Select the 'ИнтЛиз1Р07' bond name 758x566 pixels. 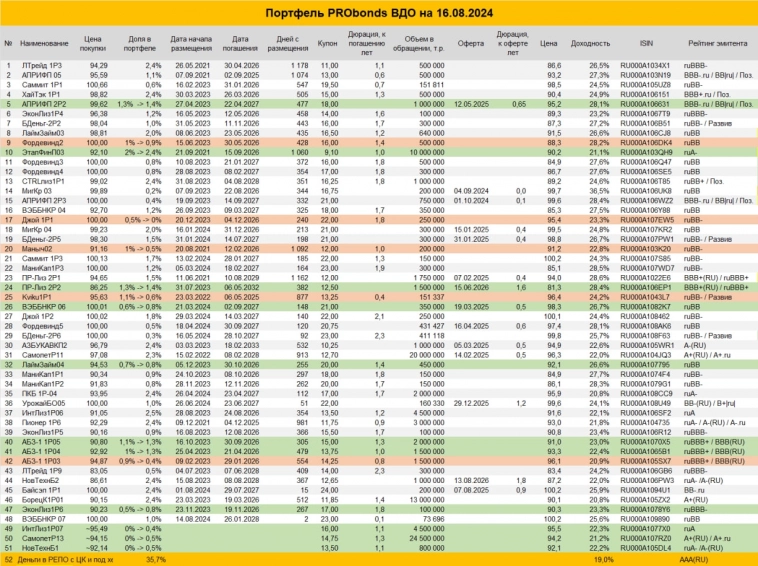point(42,529)
